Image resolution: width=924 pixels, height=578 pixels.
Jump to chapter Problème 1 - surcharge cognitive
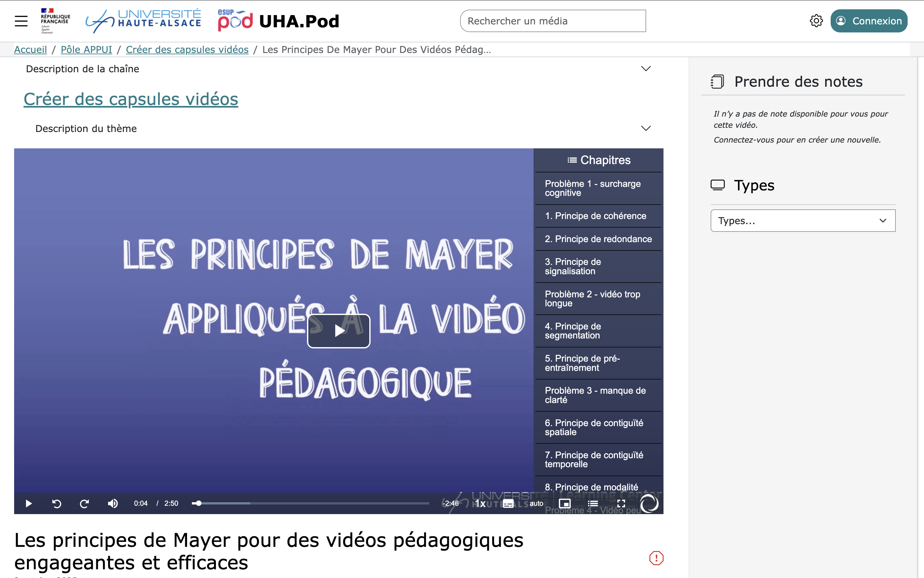(598, 188)
